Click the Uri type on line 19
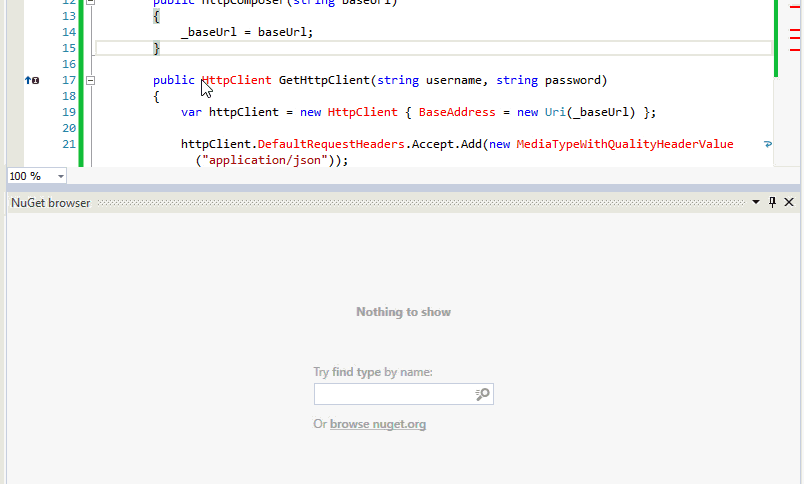 click(555, 112)
